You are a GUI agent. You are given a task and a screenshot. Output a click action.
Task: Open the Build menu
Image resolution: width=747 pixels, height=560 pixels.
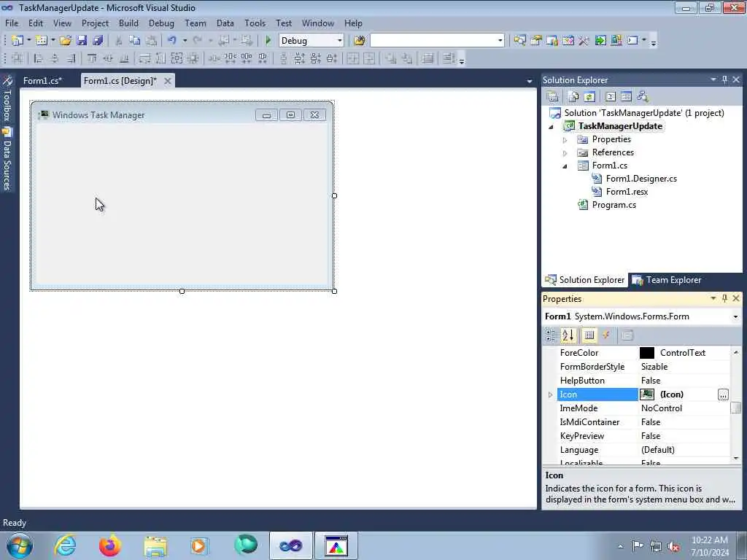click(128, 23)
